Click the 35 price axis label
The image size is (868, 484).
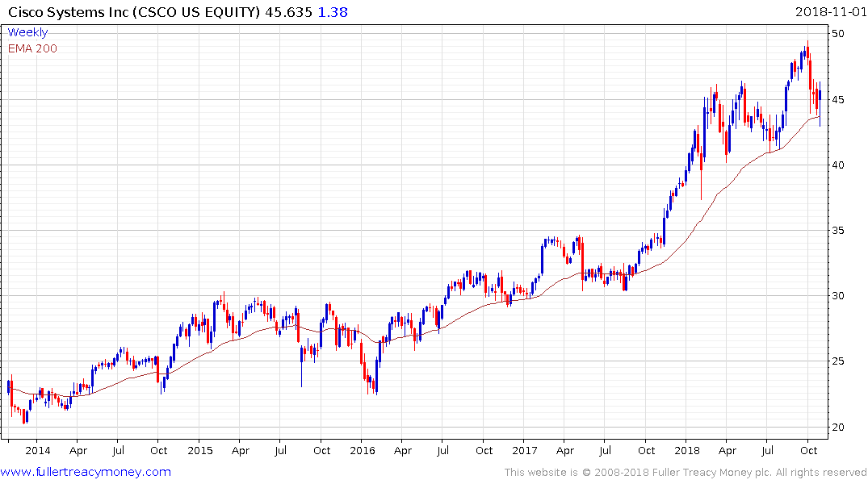[x=838, y=231]
